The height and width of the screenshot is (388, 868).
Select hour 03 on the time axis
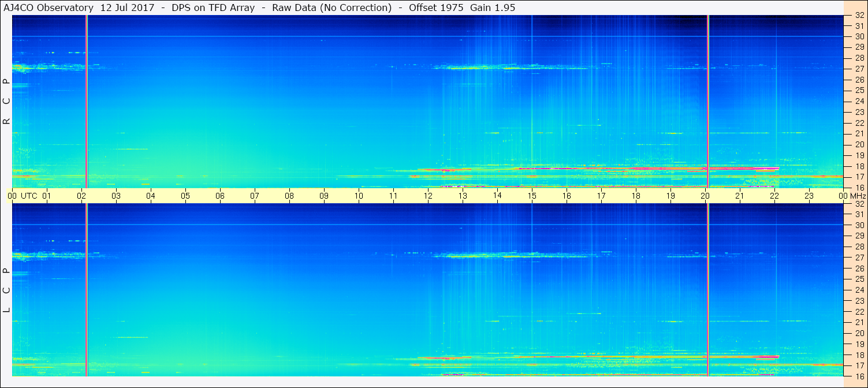coord(116,196)
